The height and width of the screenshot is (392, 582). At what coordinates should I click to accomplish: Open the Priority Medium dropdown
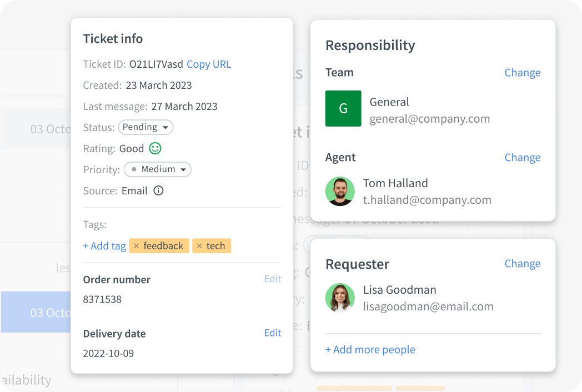(158, 169)
